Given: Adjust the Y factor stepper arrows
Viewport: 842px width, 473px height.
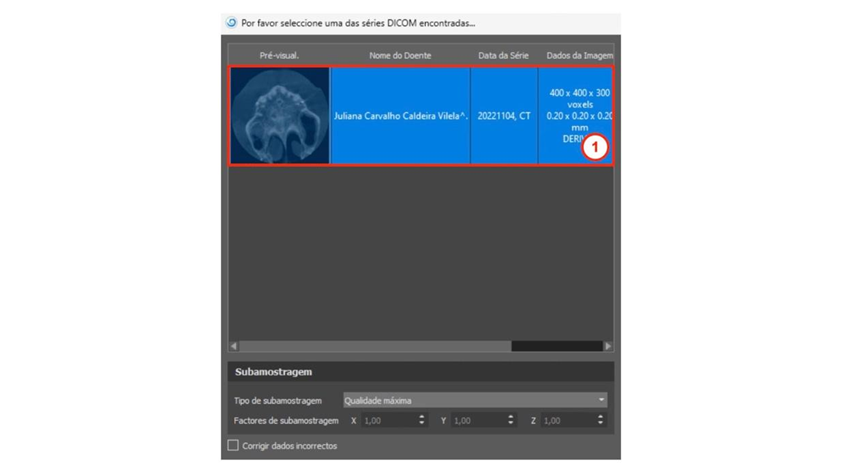Looking at the screenshot, I should (511, 421).
